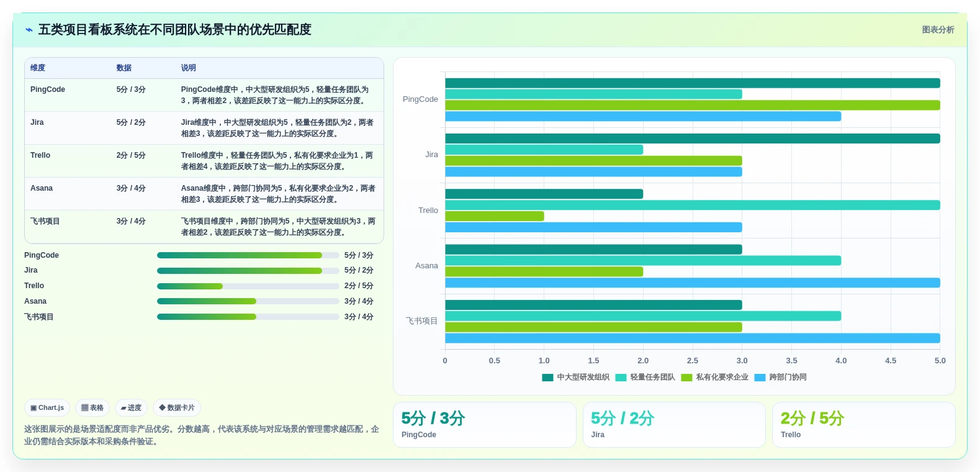
Task: Click the 数据卡片 tag chip
Action: (x=177, y=408)
